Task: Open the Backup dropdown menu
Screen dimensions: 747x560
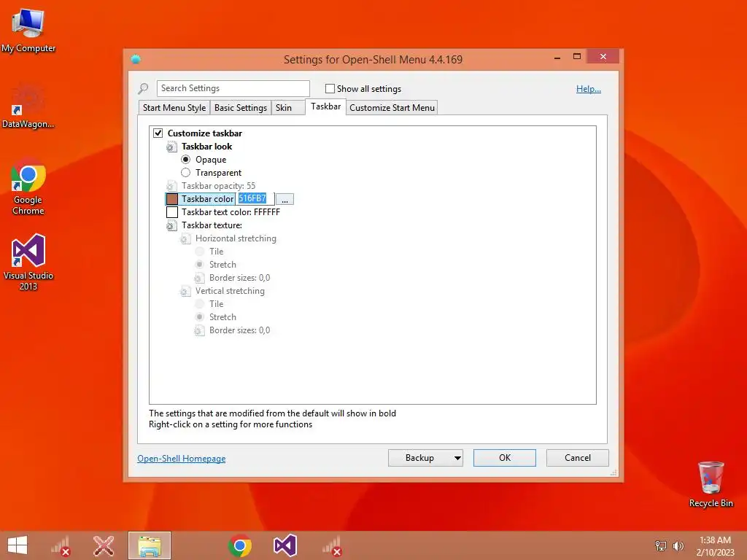Action: [x=425, y=458]
